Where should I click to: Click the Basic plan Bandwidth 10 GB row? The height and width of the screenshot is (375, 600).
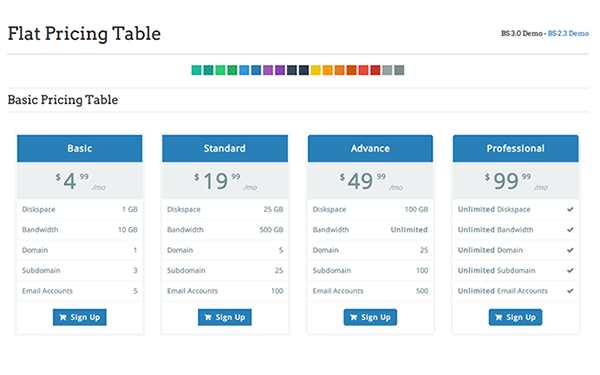80,230
